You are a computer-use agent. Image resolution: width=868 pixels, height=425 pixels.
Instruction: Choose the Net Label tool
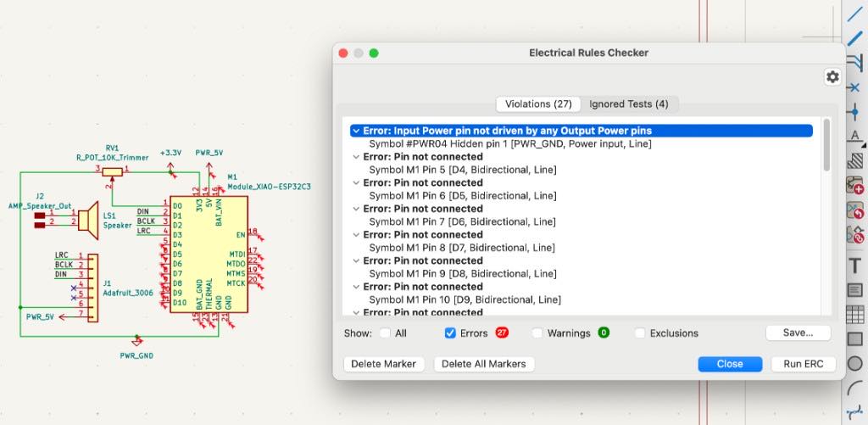click(x=855, y=136)
